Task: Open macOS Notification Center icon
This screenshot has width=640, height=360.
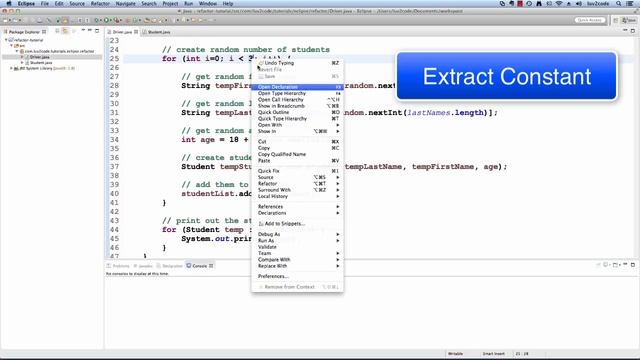Action: [630, 4]
